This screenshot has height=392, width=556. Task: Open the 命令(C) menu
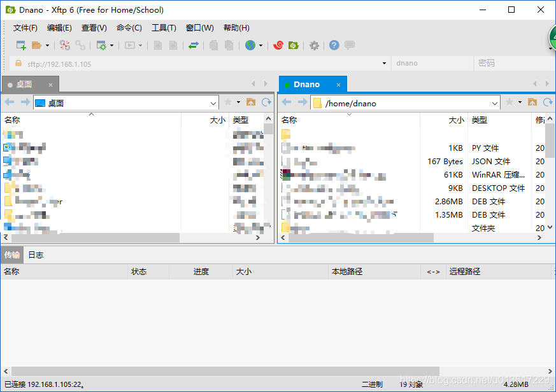[129, 28]
